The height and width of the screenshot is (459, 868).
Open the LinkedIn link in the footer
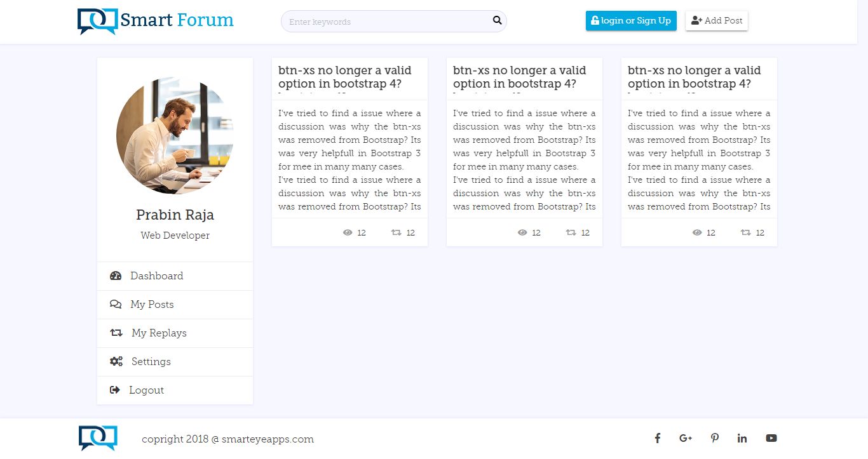point(742,438)
